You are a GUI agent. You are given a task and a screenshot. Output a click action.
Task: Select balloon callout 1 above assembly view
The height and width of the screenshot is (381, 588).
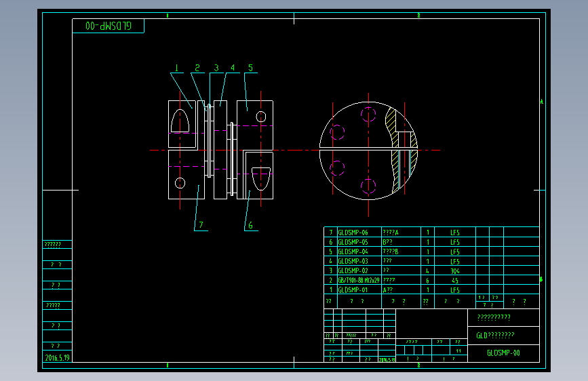[x=176, y=68]
